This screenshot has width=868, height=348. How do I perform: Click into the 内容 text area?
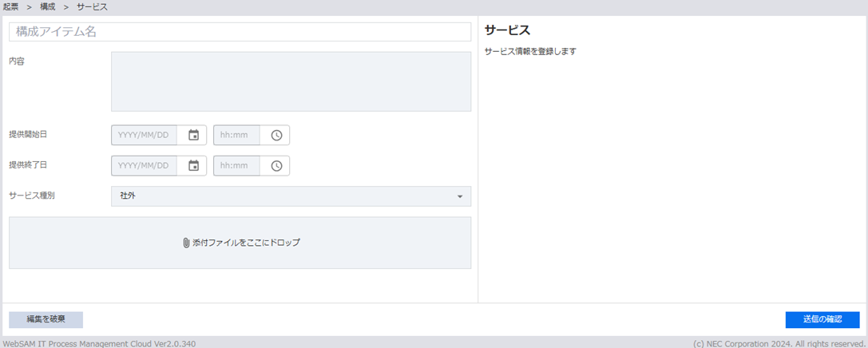(x=291, y=81)
